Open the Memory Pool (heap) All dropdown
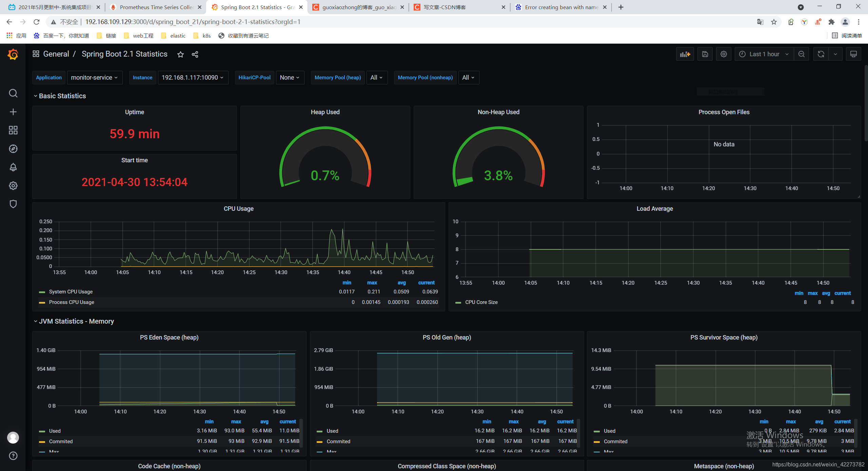The height and width of the screenshot is (471, 868). pos(377,78)
